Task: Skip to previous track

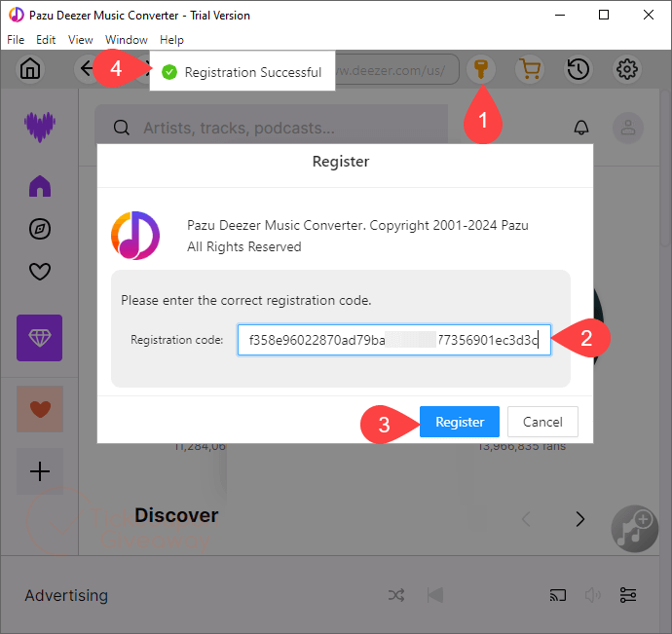Action: (x=435, y=595)
